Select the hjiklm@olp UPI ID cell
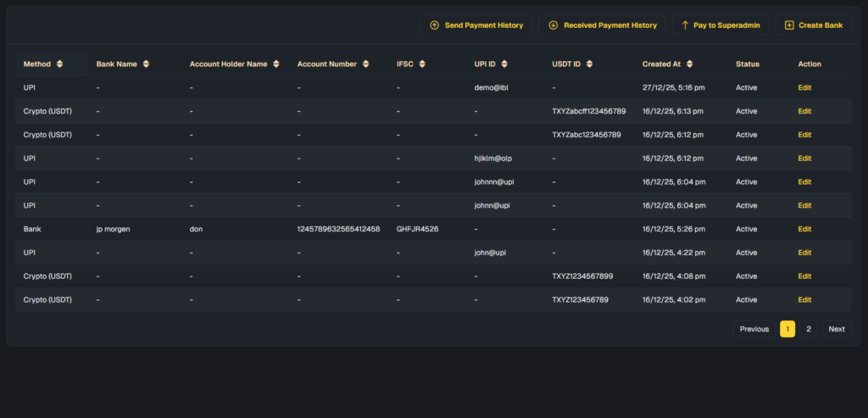This screenshot has height=418, width=868. 494,159
